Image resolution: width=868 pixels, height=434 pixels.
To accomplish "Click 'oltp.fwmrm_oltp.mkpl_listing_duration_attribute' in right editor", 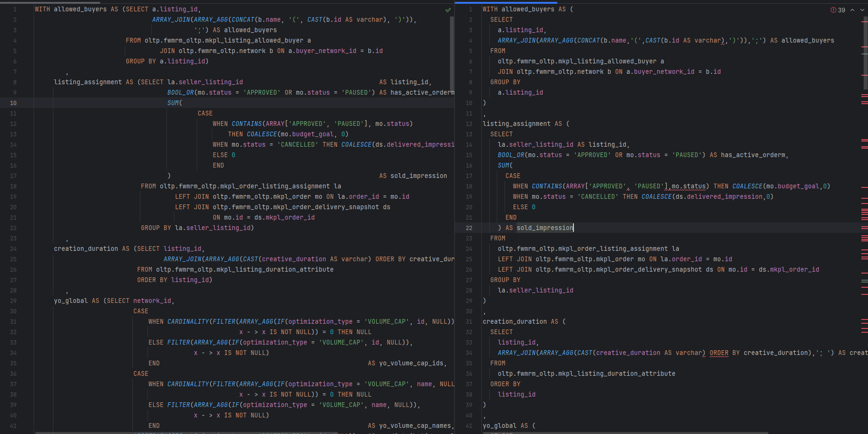I will point(587,373).
